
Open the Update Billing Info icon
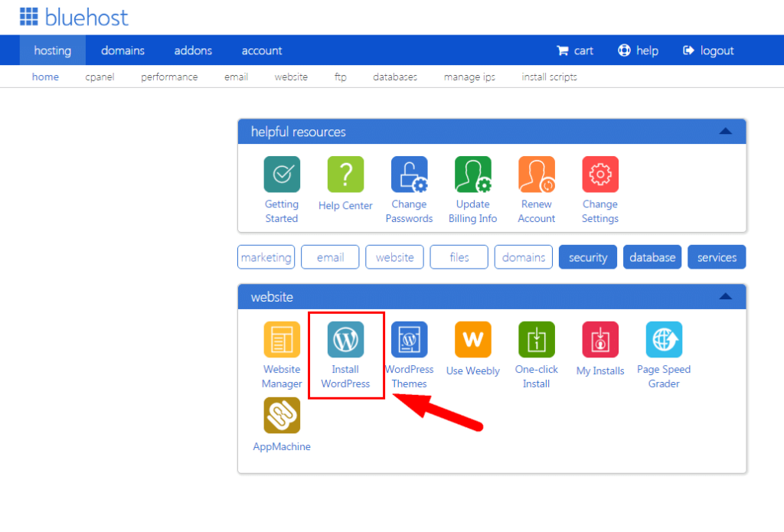click(473, 175)
